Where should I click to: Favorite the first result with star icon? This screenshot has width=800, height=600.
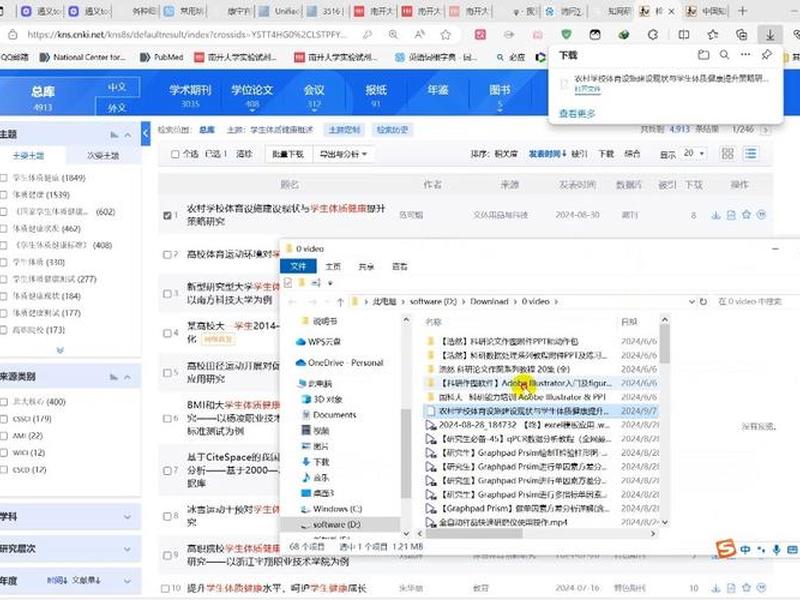(x=746, y=215)
